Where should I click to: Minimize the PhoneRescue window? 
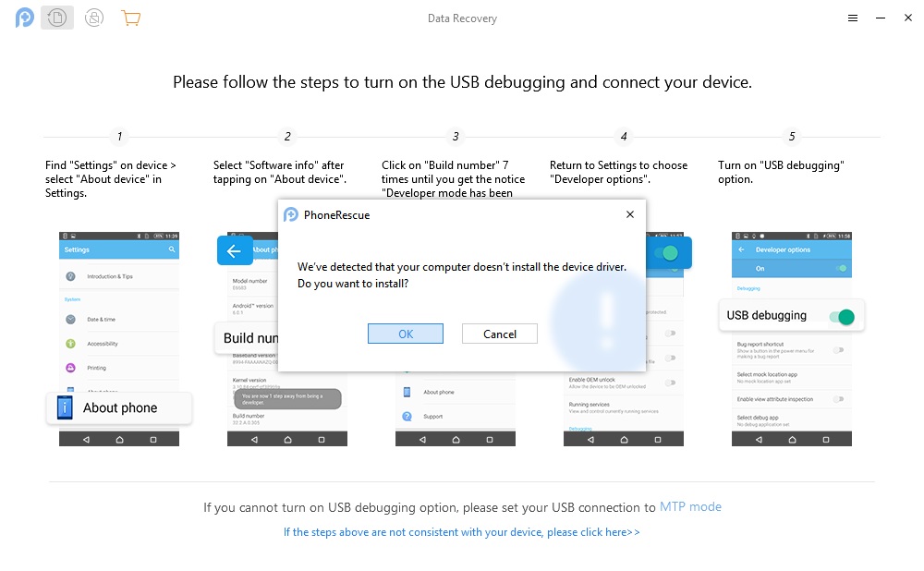881,18
